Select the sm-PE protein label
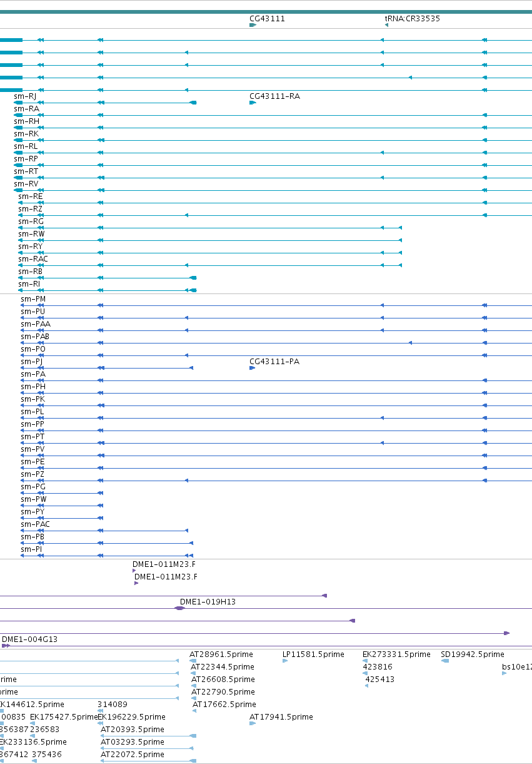The image size is (532, 764). click(x=33, y=462)
